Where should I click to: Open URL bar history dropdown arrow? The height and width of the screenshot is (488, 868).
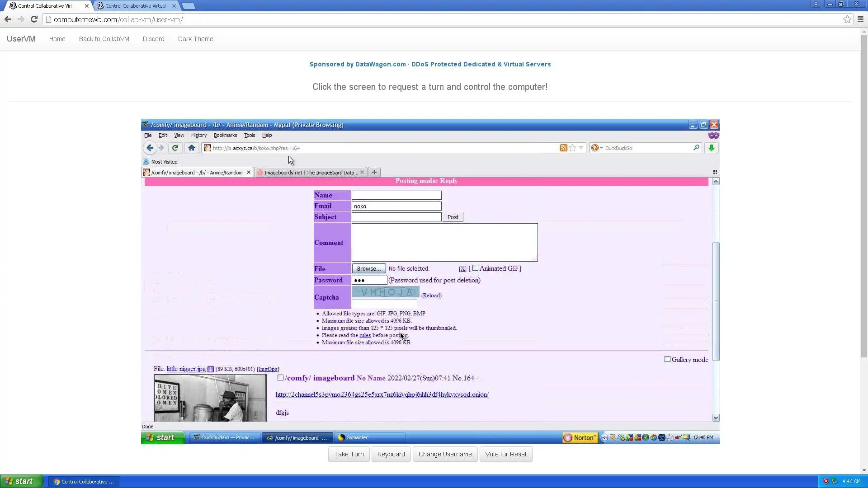pyautogui.click(x=581, y=148)
